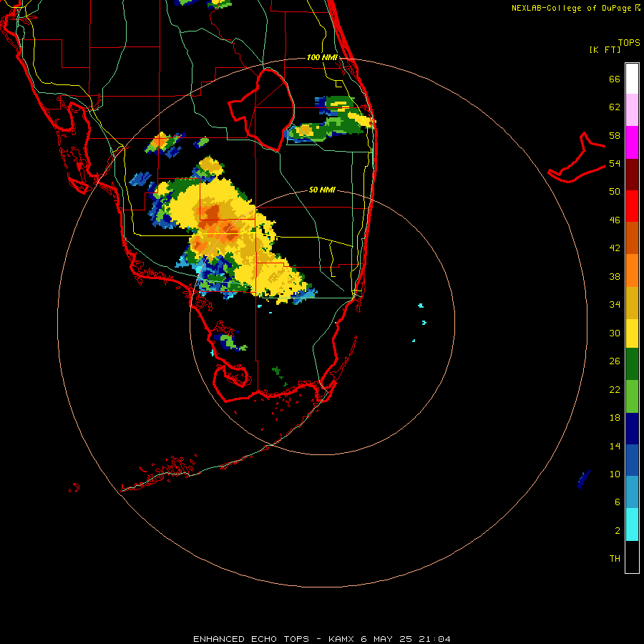The height and width of the screenshot is (644, 644).
Task: Select the 50 legend value
Action: coord(615,192)
